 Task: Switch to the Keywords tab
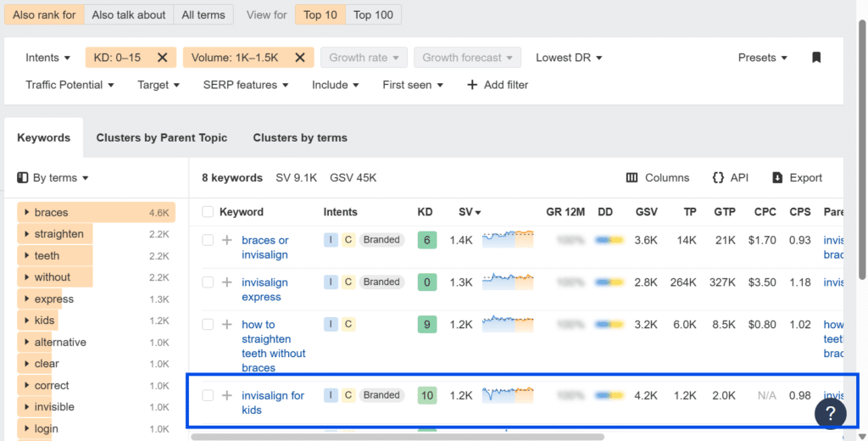(x=44, y=137)
